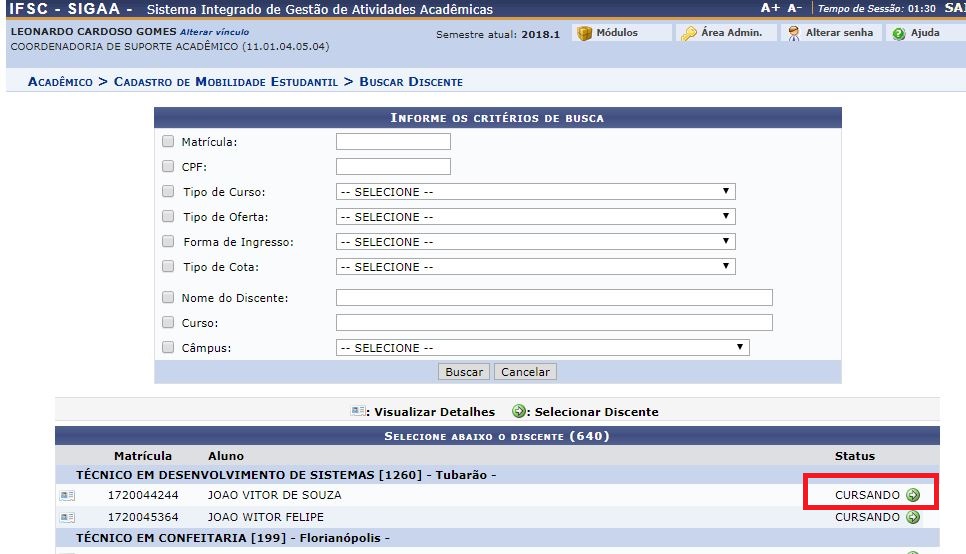Click the Nome do Discente text field
The height and width of the screenshot is (554, 966).
pyautogui.click(x=554, y=298)
